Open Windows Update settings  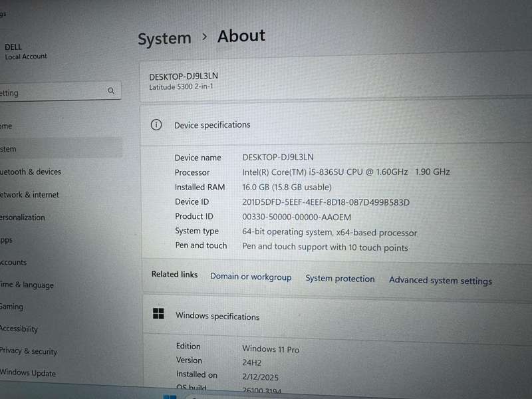[28, 372]
